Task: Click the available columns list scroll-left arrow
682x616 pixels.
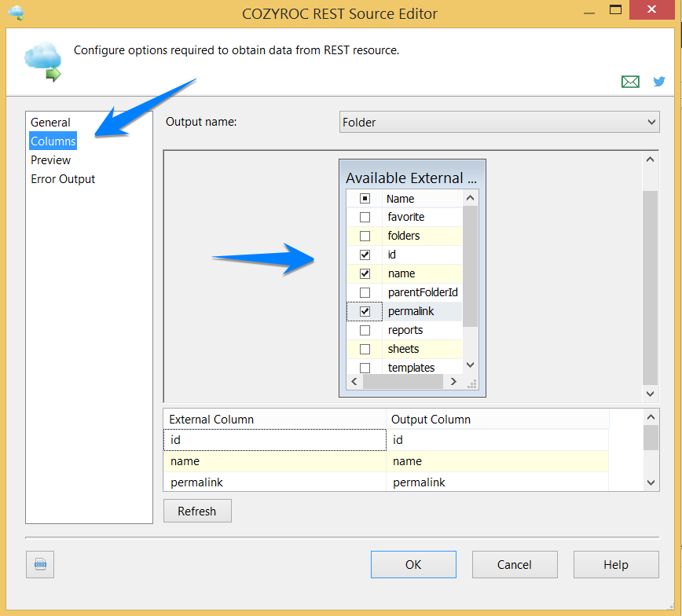Action: tap(354, 382)
